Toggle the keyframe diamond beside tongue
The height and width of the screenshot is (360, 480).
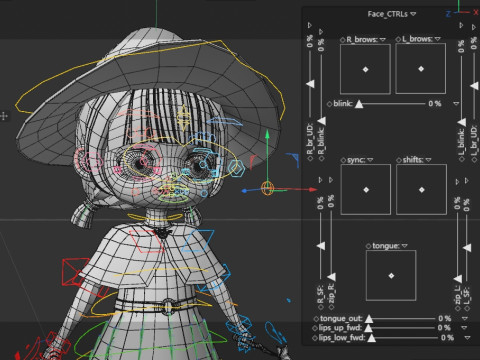coord(369,246)
